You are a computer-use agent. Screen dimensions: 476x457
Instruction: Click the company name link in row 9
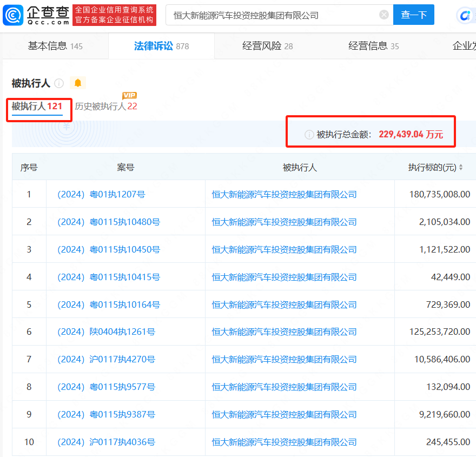[x=284, y=414]
